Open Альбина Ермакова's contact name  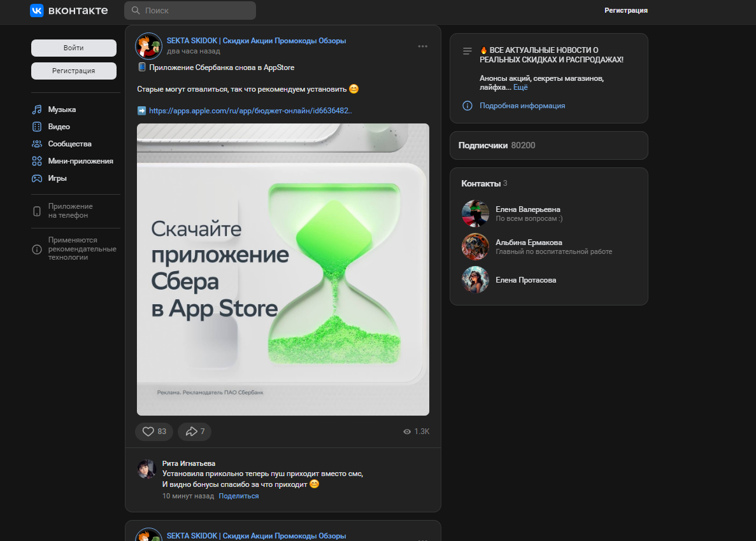(x=529, y=242)
